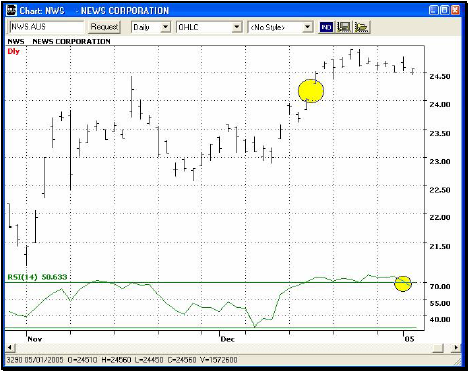Open the Daily interval dropdown
Image resolution: width=468 pixels, height=371 pixels.
point(151,27)
